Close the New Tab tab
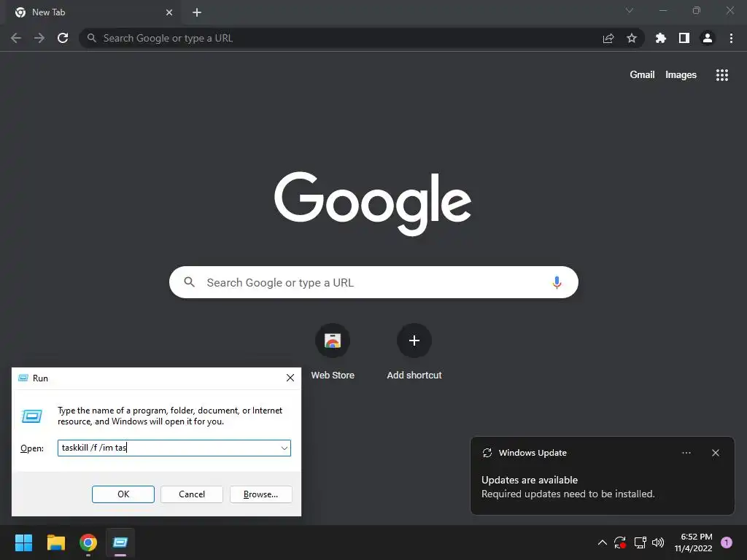 click(x=169, y=12)
